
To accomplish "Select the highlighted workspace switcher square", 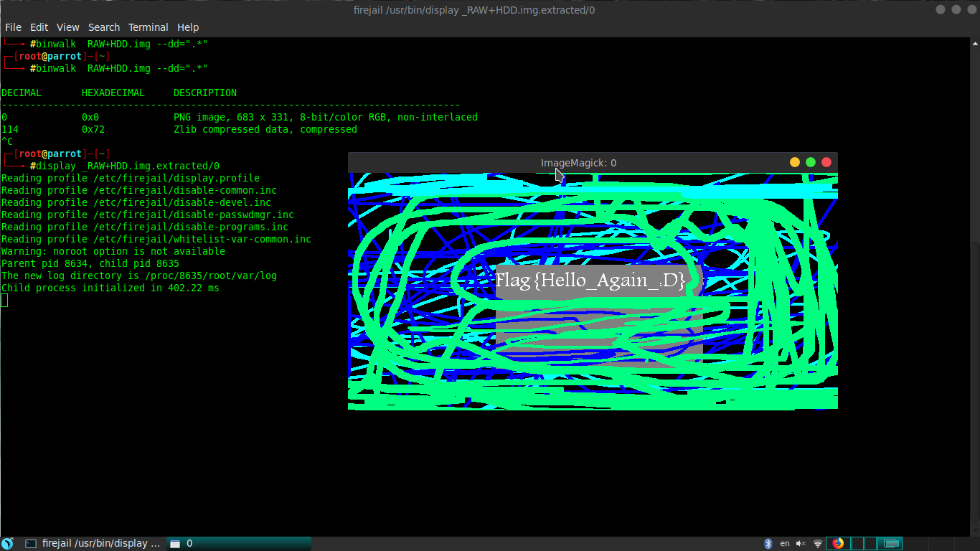I will coord(890,543).
